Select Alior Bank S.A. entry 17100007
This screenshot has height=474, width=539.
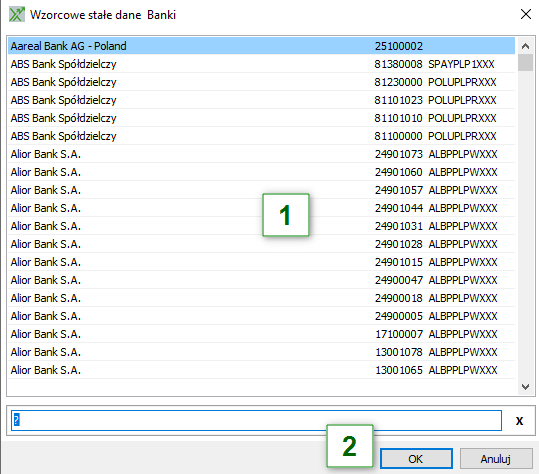coord(261,334)
